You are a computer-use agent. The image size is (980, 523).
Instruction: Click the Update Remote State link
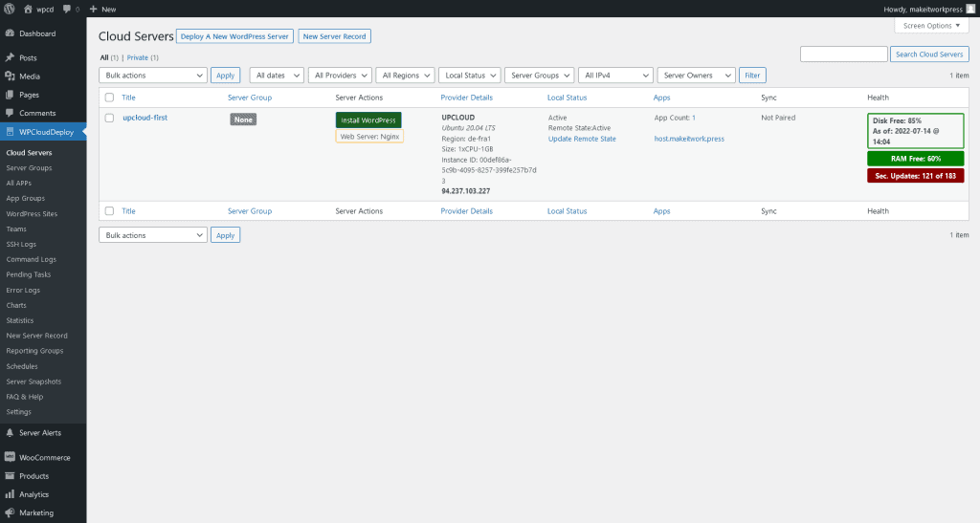click(582, 139)
